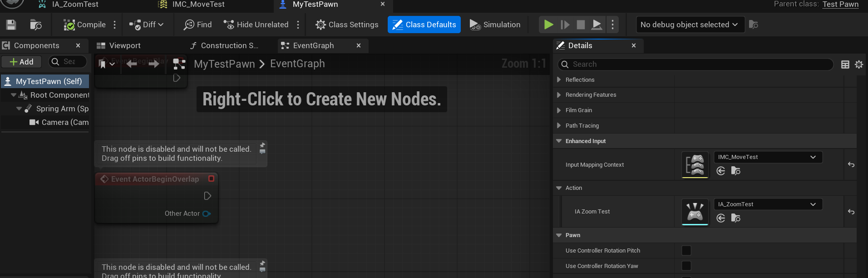868x278 pixels.
Task: Expand the Film Grain section
Action: click(x=559, y=110)
